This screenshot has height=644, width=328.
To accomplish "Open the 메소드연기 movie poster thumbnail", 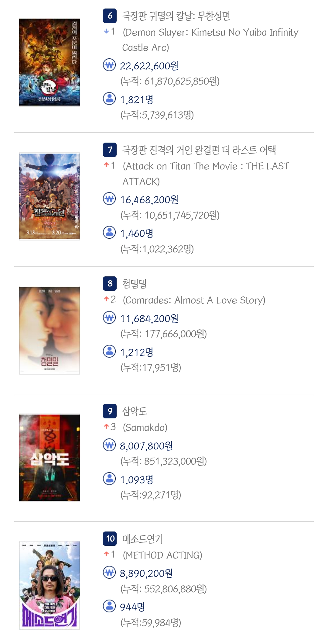I will tap(50, 585).
